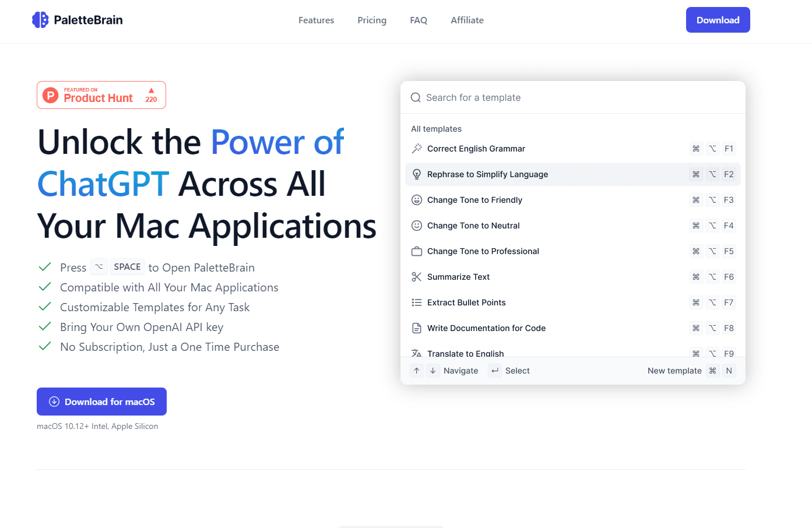Click the Product Hunt upvote arrow
The height and width of the screenshot is (528, 812).
click(151, 90)
